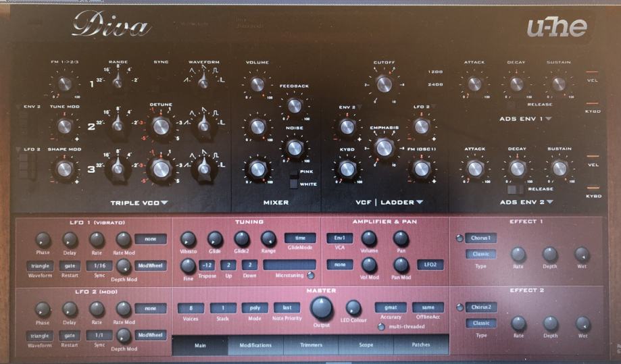Open the VCA Env1 source selector
The width and height of the screenshot is (621, 364).
coord(339,238)
